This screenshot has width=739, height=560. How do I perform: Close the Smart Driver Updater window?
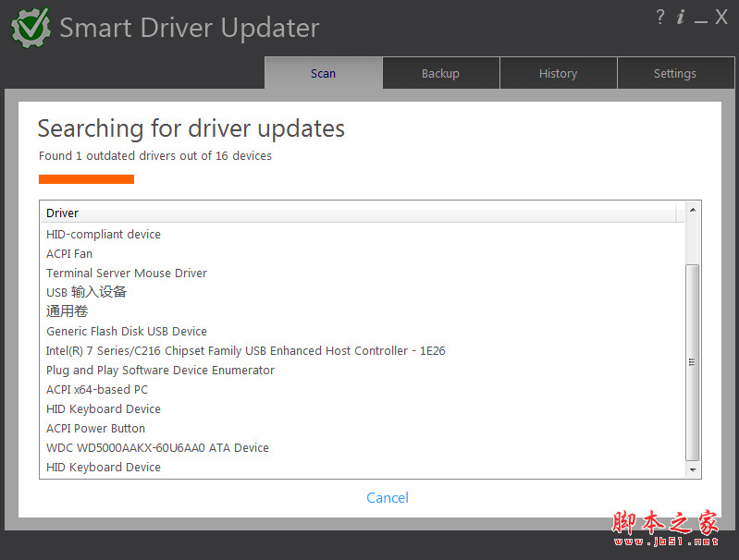point(721,17)
